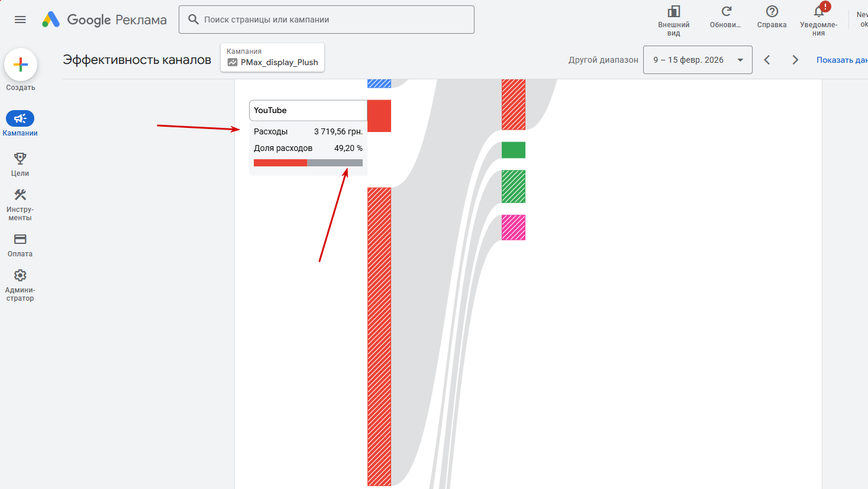Click the solid green channel bar
The width and height of the screenshot is (868, 489).
coord(514,150)
